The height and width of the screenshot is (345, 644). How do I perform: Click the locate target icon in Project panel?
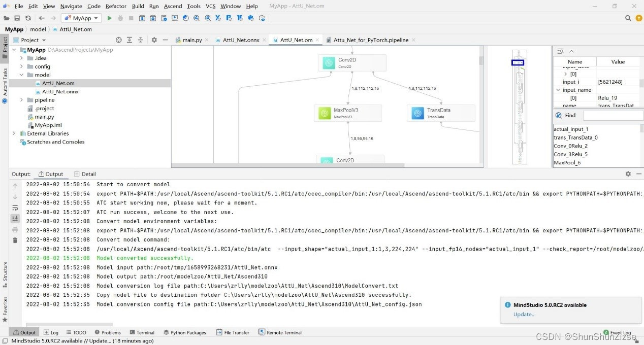point(119,40)
